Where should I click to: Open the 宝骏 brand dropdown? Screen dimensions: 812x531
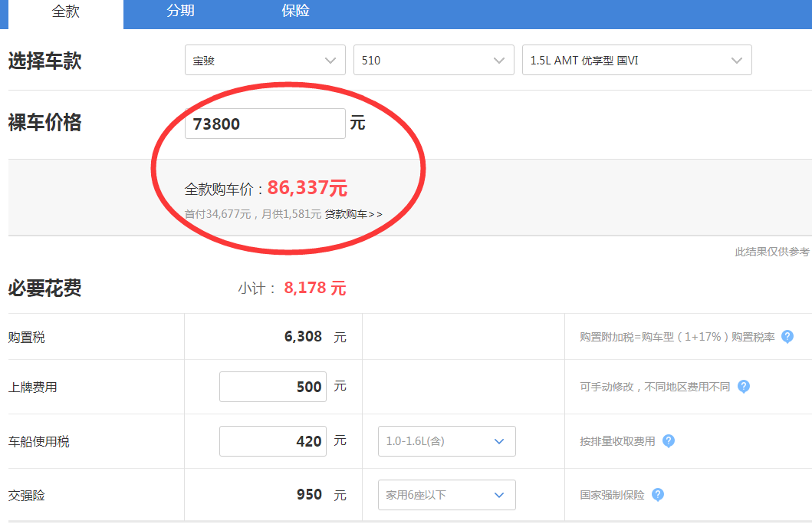pyautogui.click(x=265, y=60)
